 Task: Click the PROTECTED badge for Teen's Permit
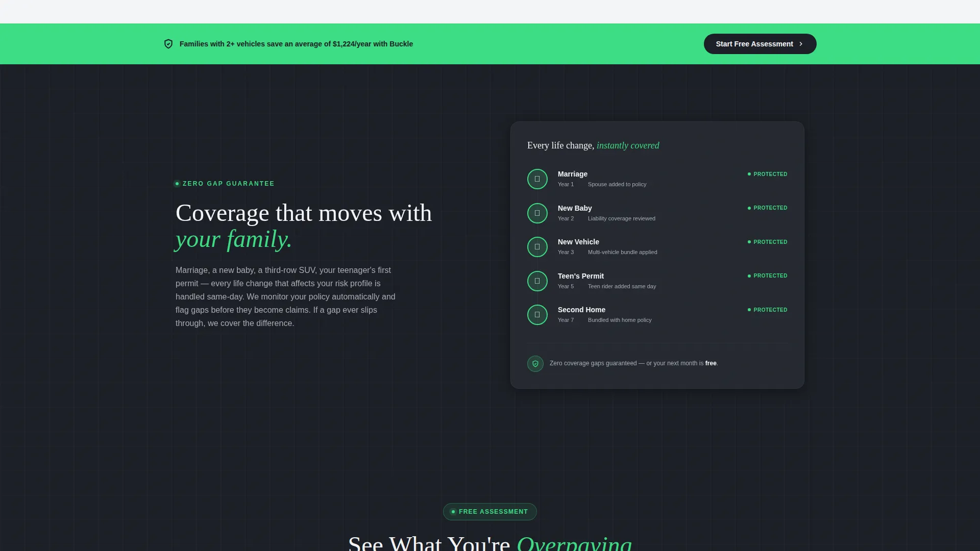pos(768,276)
